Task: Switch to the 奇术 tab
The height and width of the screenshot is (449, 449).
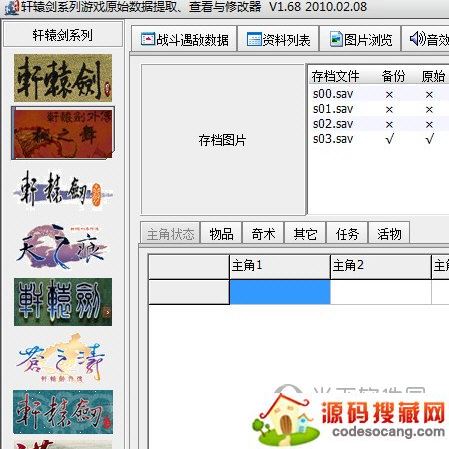Action: [x=263, y=234]
